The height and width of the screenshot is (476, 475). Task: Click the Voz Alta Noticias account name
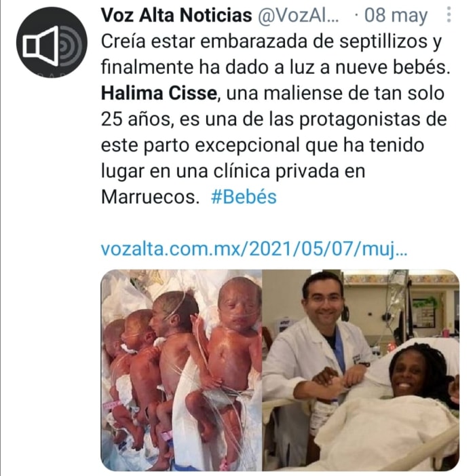click(176, 15)
